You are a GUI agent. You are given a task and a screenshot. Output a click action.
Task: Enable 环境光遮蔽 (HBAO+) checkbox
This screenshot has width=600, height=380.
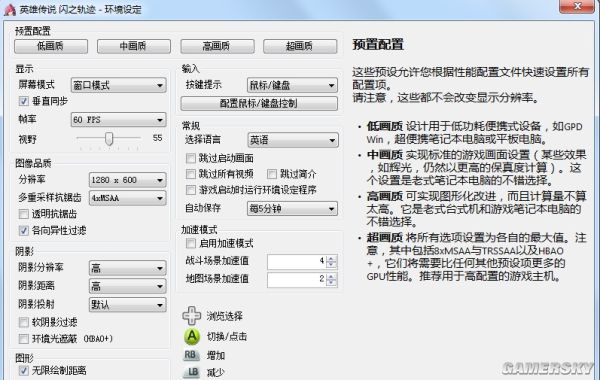(x=24, y=339)
